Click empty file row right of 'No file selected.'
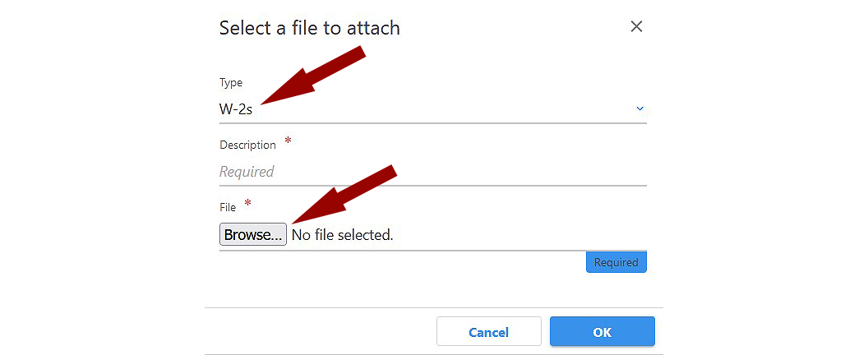 click(518, 235)
